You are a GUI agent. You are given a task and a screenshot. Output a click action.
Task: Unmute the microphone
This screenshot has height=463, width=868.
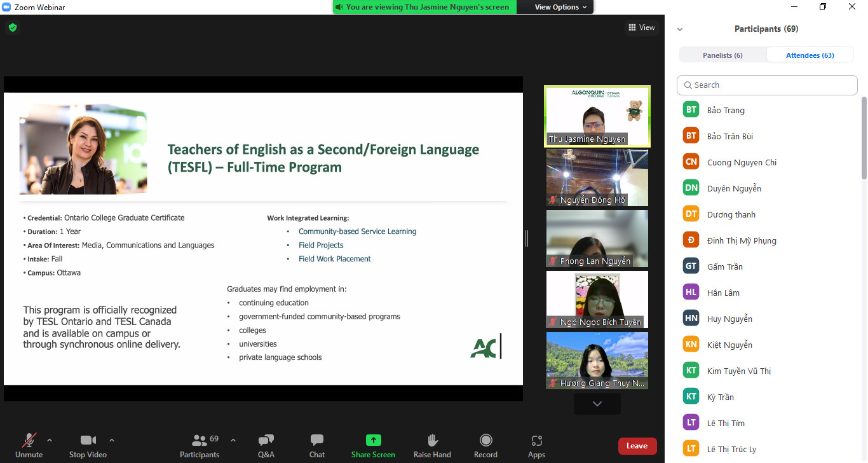[x=29, y=445]
